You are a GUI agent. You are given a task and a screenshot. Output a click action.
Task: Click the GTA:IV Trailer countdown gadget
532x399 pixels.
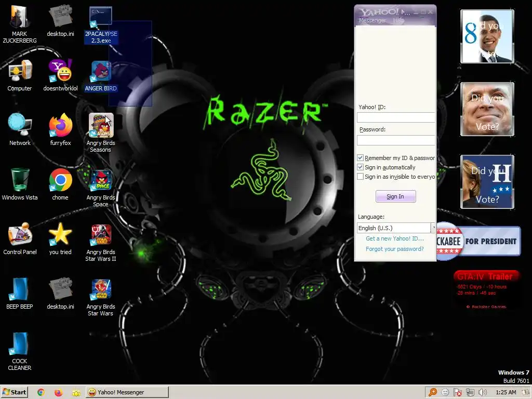click(x=486, y=290)
